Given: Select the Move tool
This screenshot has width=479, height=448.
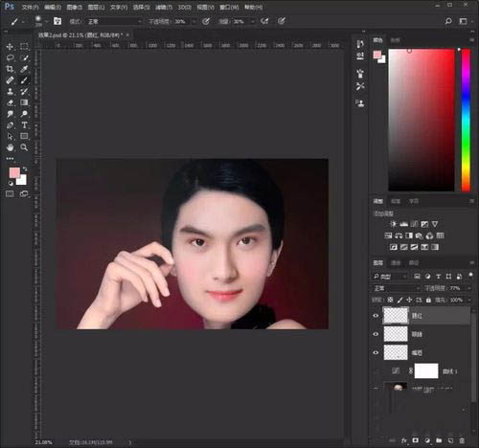Looking at the screenshot, I should click(x=10, y=47).
